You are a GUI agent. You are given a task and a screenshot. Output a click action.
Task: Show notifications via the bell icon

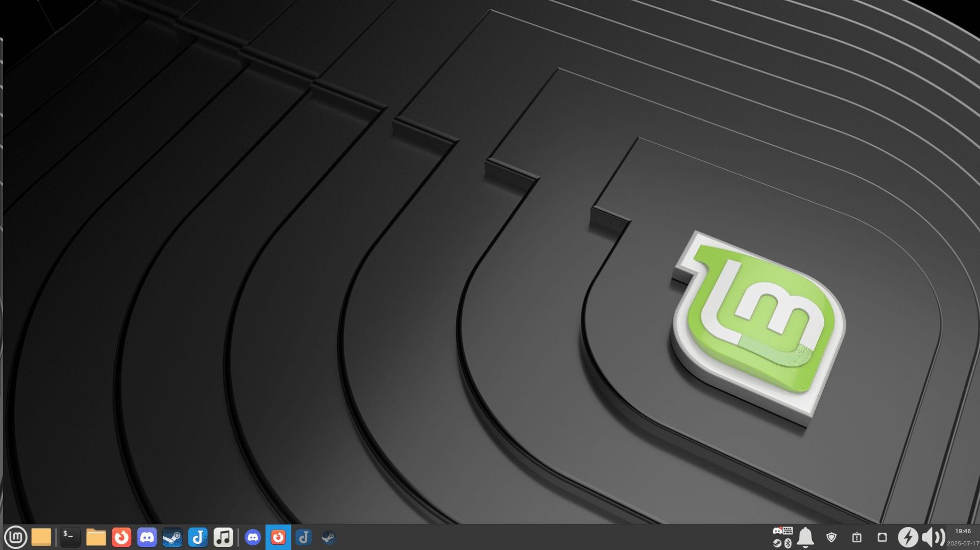point(805,537)
